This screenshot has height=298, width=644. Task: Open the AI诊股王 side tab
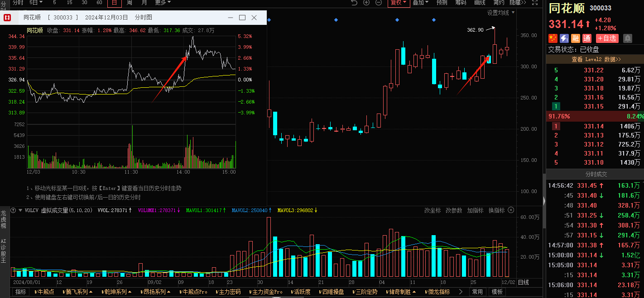click(4, 251)
